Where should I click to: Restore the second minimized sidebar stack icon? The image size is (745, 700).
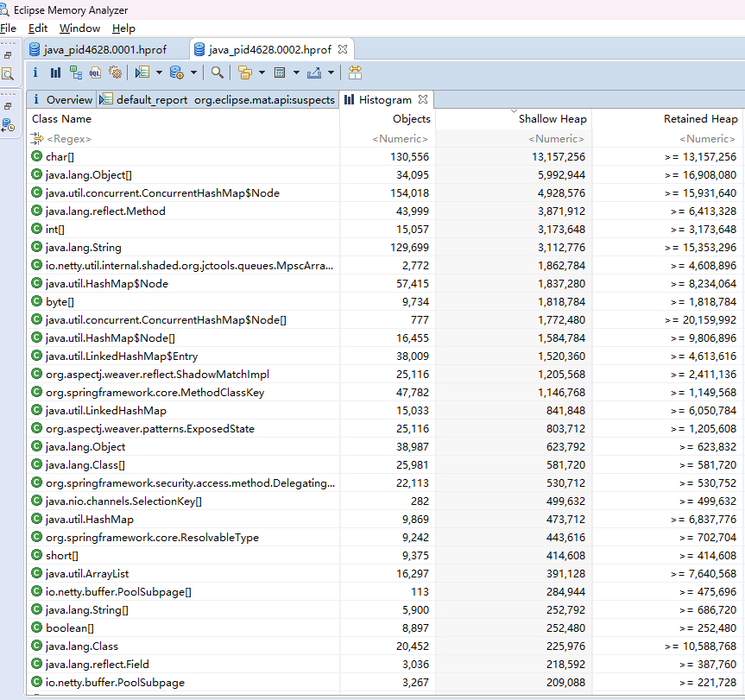pyautogui.click(x=8, y=106)
